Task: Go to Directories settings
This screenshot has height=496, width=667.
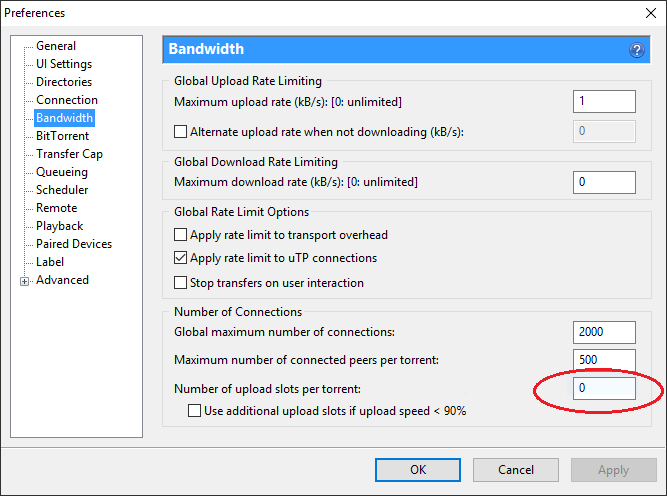Action: click(64, 82)
